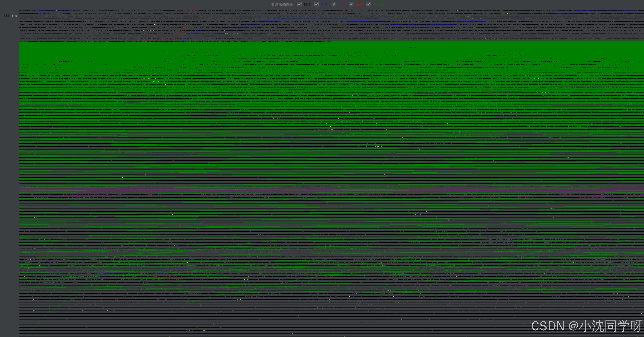Uncheck the 数据 (Data) checkbox
The width and height of the screenshot is (644, 337).
[x=299, y=4]
